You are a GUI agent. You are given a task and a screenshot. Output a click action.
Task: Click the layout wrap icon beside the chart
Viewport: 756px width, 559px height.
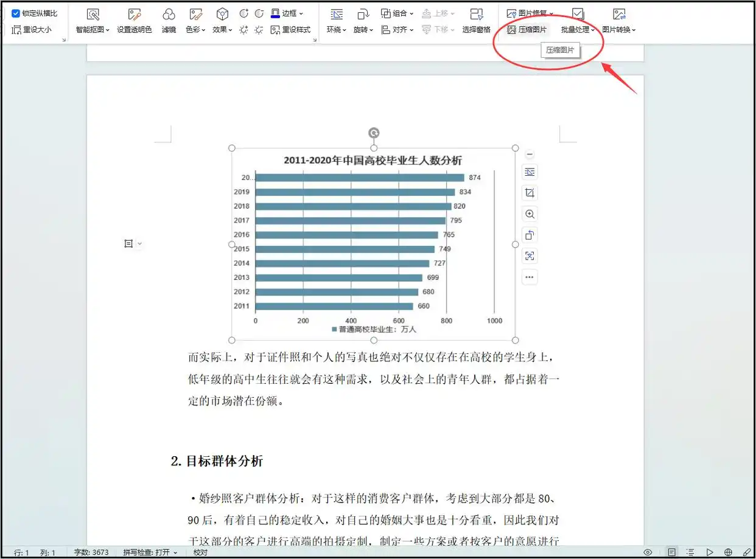tap(530, 173)
